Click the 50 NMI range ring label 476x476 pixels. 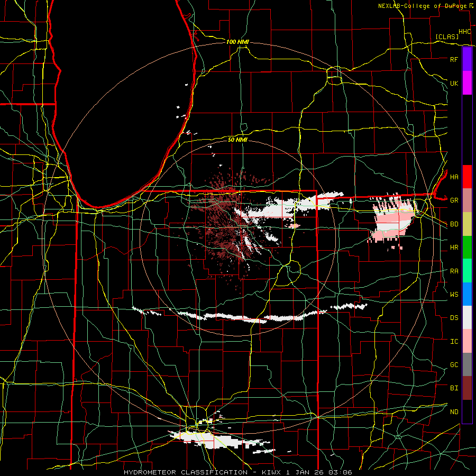point(237,140)
